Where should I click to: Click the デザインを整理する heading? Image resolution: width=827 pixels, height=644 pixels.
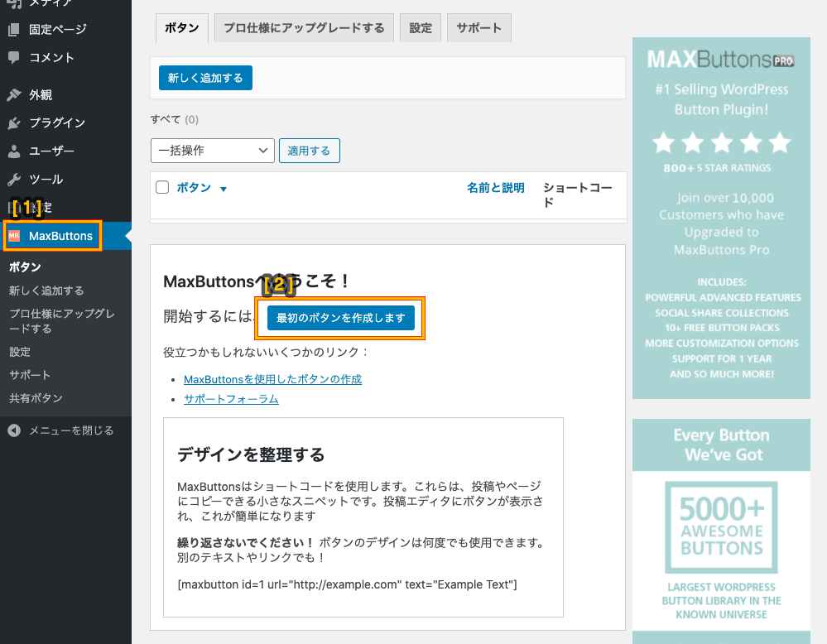pyautogui.click(x=251, y=454)
